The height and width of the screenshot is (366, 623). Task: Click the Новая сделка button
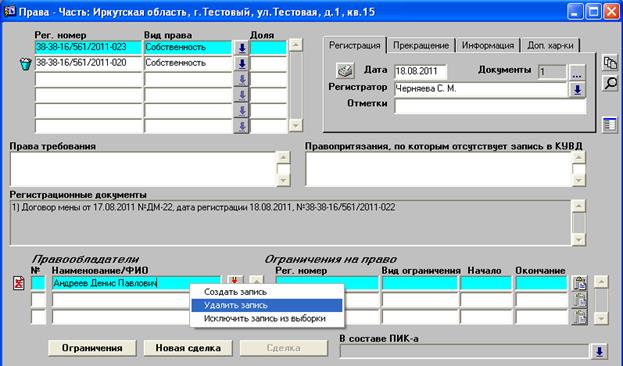[188, 348]
